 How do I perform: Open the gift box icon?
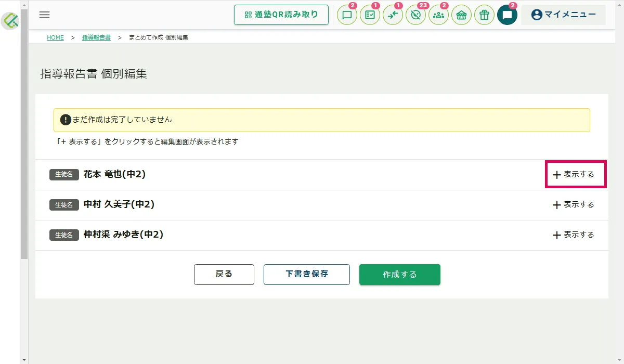click(484, 15)
